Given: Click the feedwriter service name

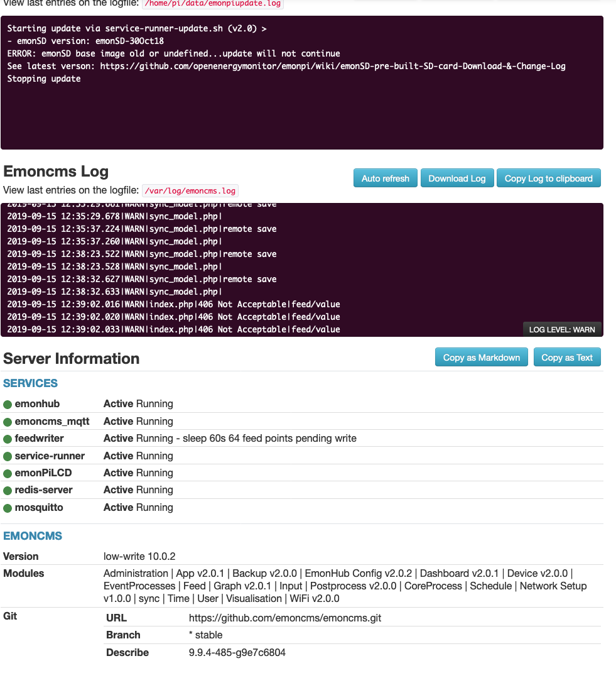Looking at the screenshot, I should tap(39, 438).
